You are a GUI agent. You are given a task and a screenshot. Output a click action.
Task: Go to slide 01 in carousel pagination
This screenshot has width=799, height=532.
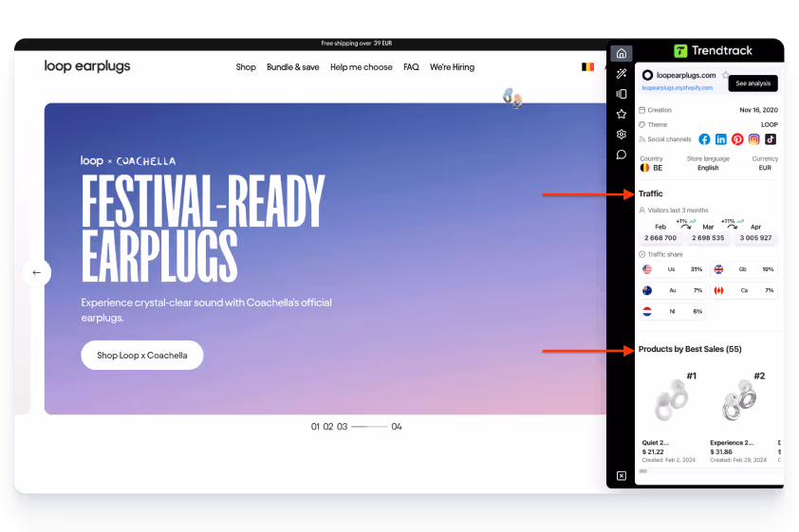point(315,427)
